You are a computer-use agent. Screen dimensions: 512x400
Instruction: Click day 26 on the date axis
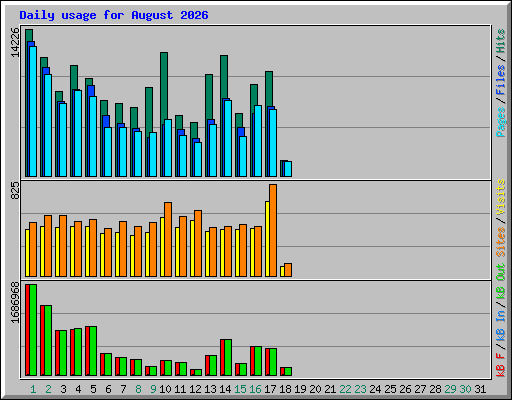[x=405, y=389]
